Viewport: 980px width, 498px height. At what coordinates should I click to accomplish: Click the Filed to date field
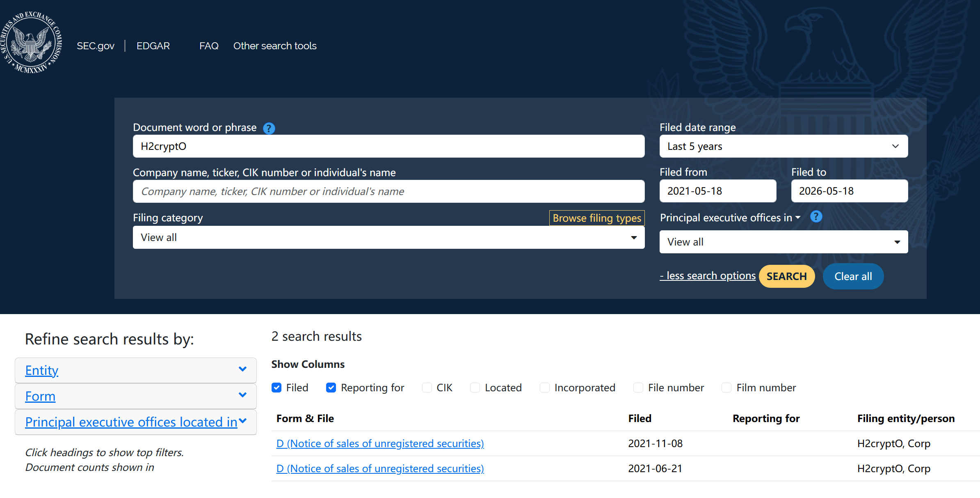point(849,191)
